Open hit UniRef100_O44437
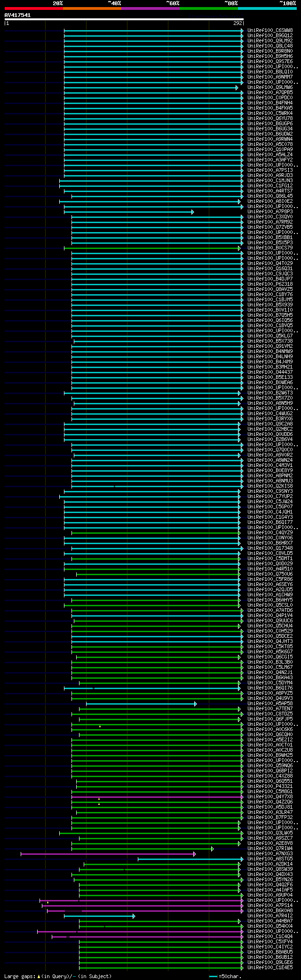 [x=270, y=372]
